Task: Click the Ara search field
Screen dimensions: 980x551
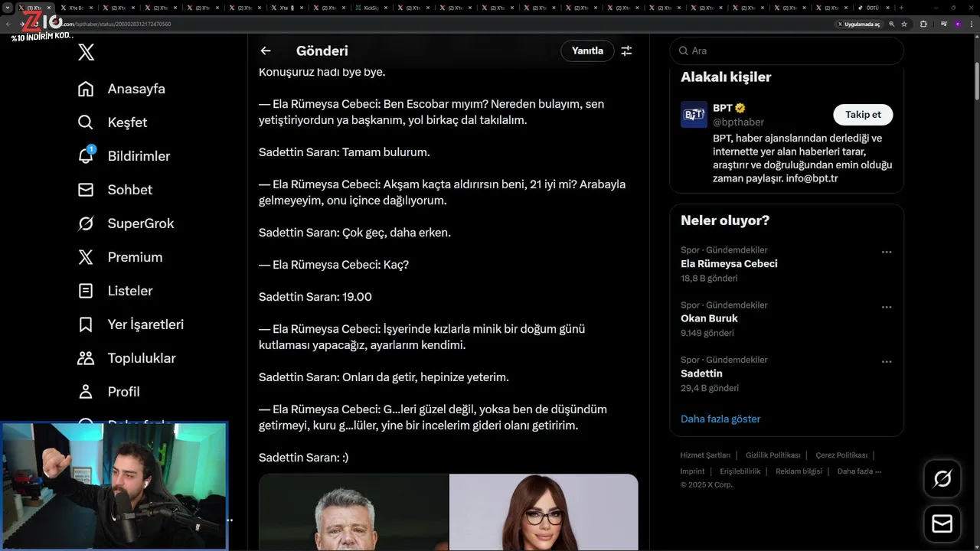Action: [786, 51]
